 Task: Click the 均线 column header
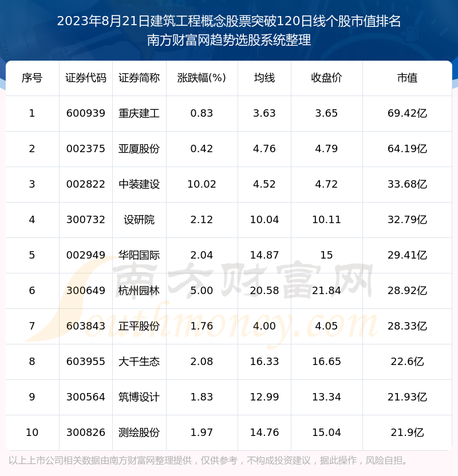point(264,78)
